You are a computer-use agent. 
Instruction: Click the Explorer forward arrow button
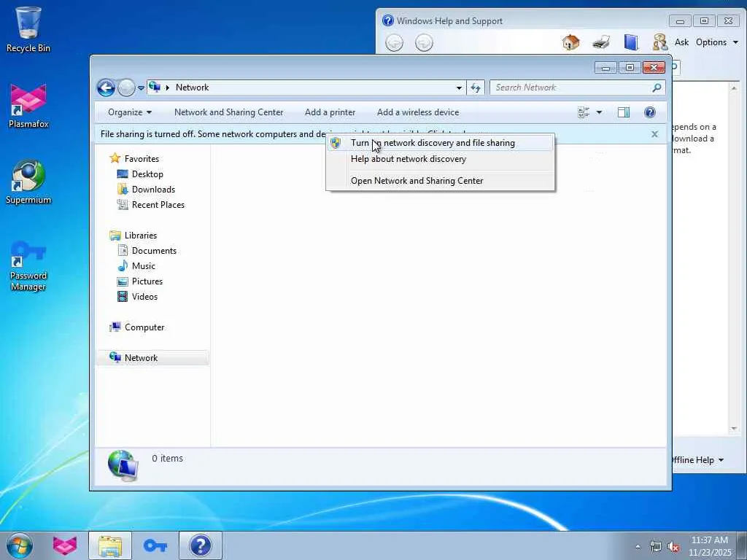(x=126, y=87)
